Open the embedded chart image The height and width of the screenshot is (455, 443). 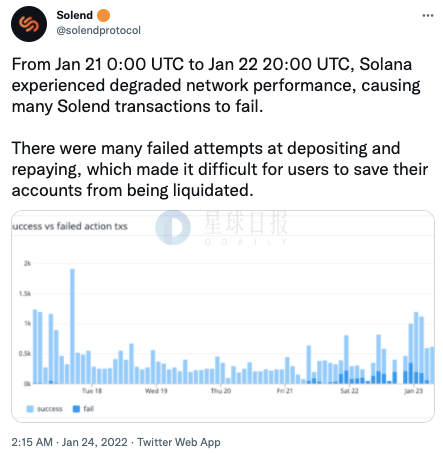tap(223, 316)
